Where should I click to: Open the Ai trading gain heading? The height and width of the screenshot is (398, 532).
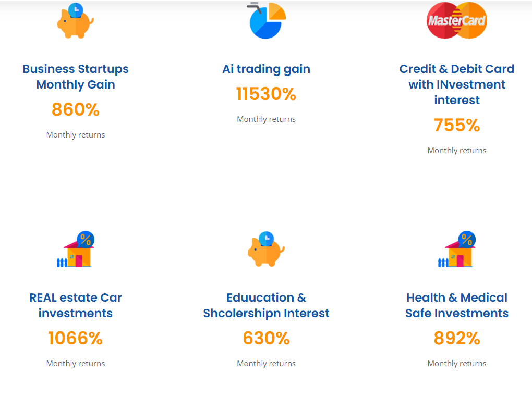point(266,69)
